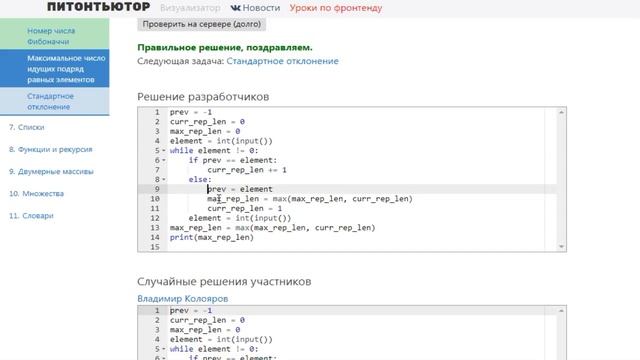Open section 10. Множества

pyautogui.click(x=36, y=193)
